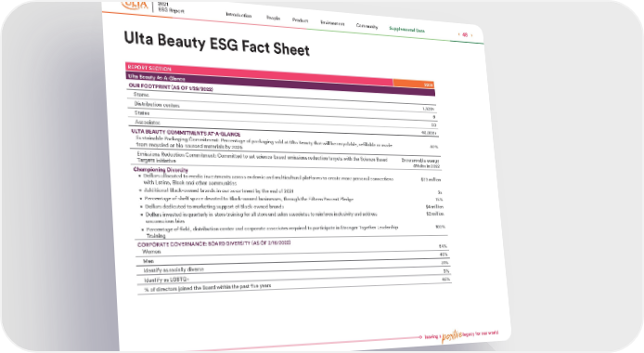Click the pink Report Section header bar
The width and height of the screenshot is (644, 353).
[259, 74]
